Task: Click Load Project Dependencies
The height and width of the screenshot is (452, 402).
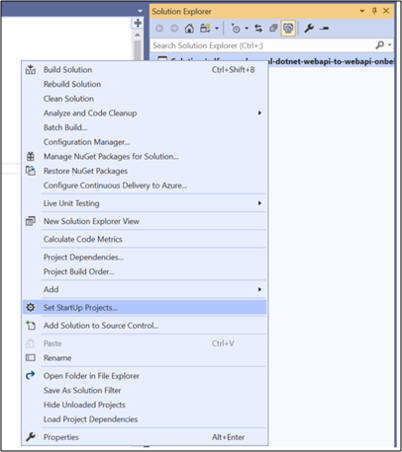Action: coord(145,419)
